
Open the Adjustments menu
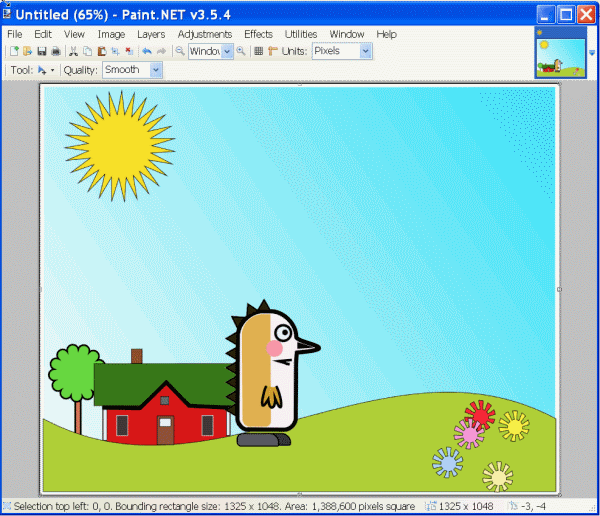[205, 34]
